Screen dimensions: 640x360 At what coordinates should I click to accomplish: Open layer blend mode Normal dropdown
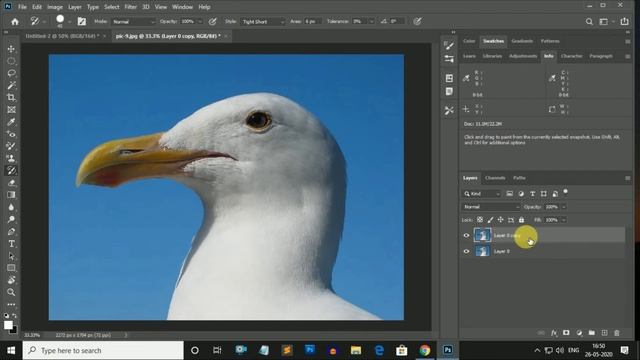coord(491,207)
